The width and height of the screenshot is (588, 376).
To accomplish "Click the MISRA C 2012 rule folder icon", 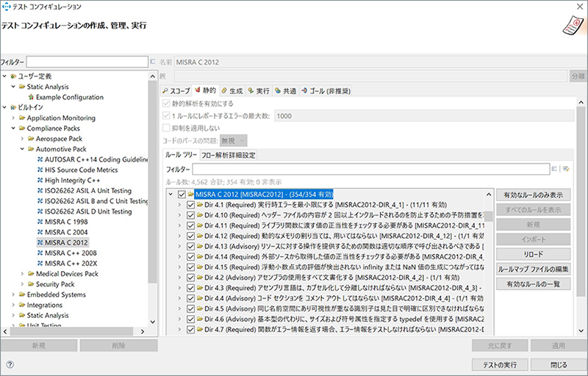I will [190, 195].
